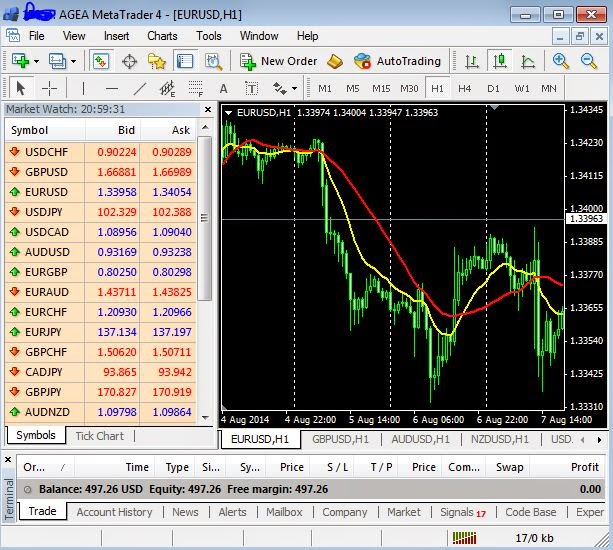Open the Code Base terminal tab
Screen dimensions: 613x550
tap(531, 512)
